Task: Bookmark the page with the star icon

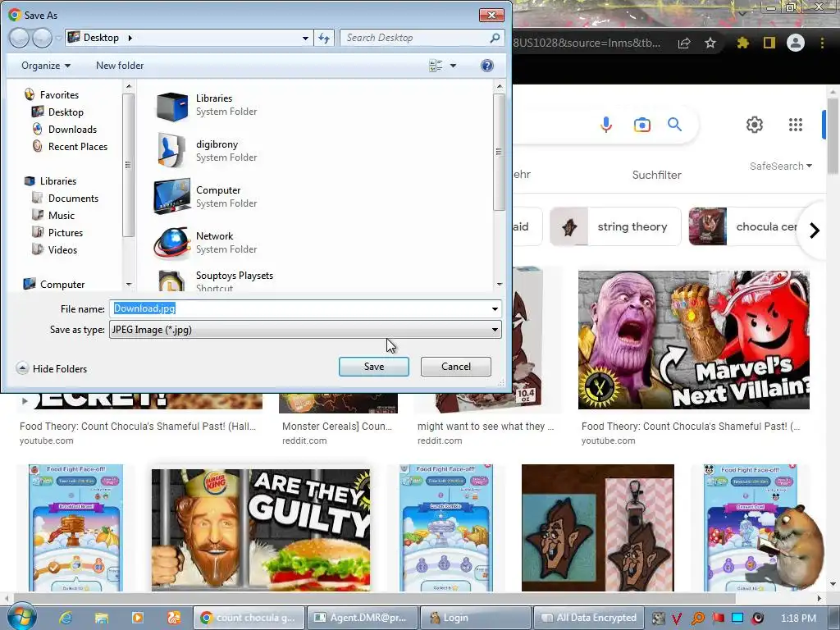Action: [710, 43]
